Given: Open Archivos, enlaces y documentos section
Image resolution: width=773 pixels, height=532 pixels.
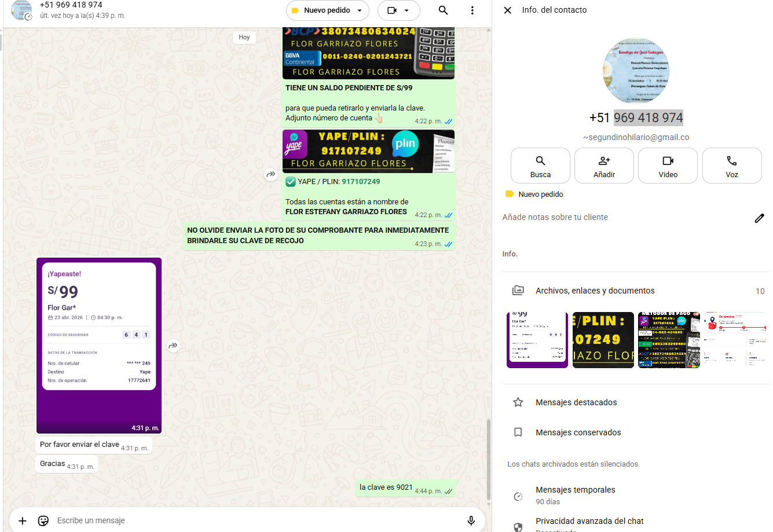Looking at the screenshot, I should (595, 291).
